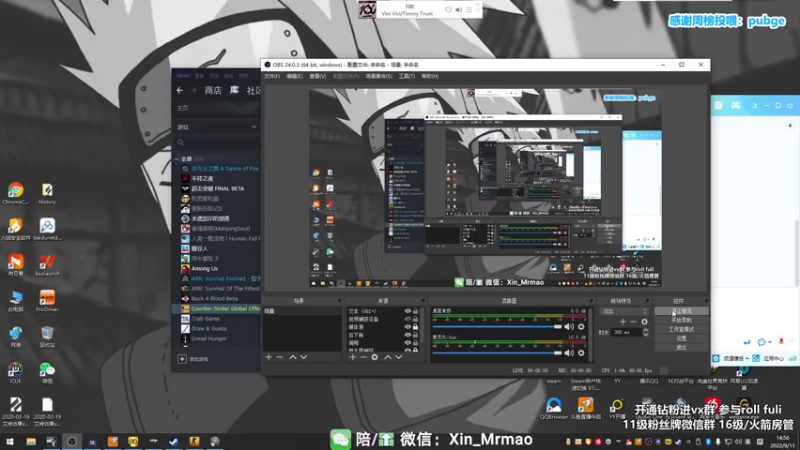Open the transition type 淡出 dropdown

click(624, 311)
